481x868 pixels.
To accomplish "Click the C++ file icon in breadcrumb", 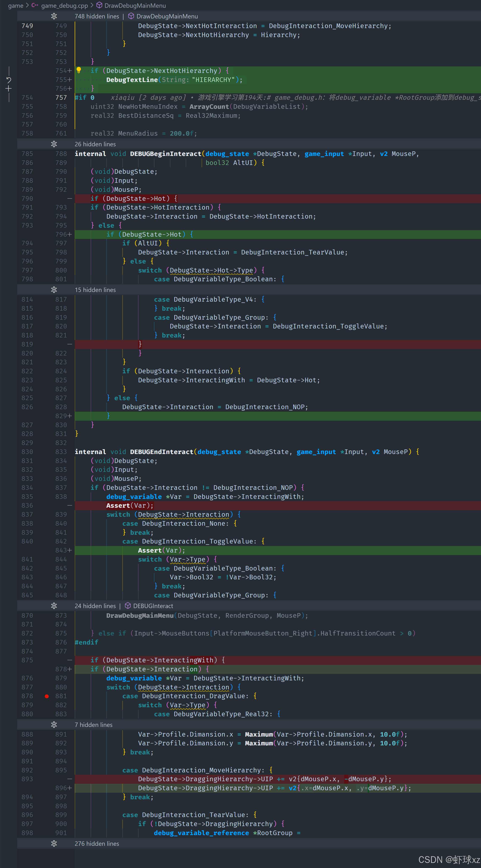I will (x=35, y=5).
